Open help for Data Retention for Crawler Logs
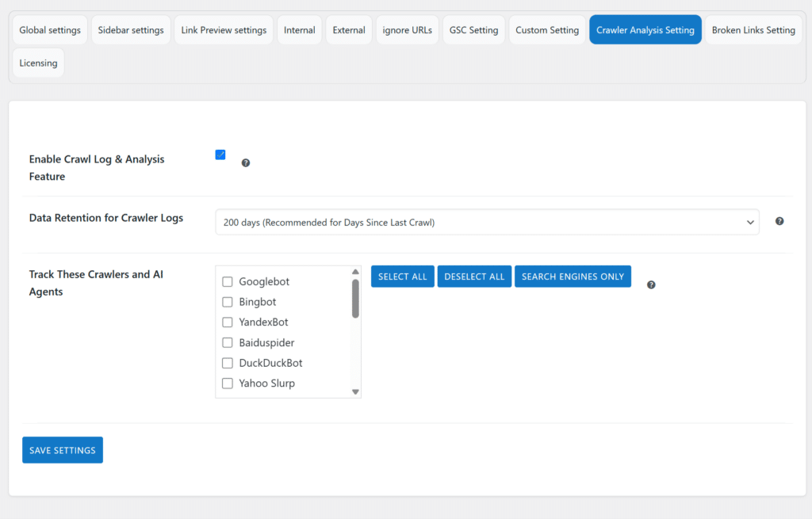Viewport: 812px width, 519px height. tap(779, 221)
